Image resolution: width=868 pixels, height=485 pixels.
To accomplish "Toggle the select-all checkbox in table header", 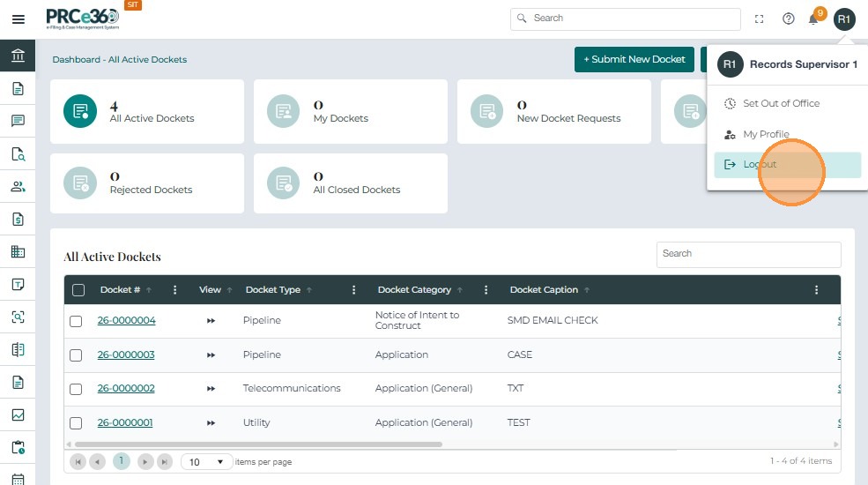I will [78, 290].
